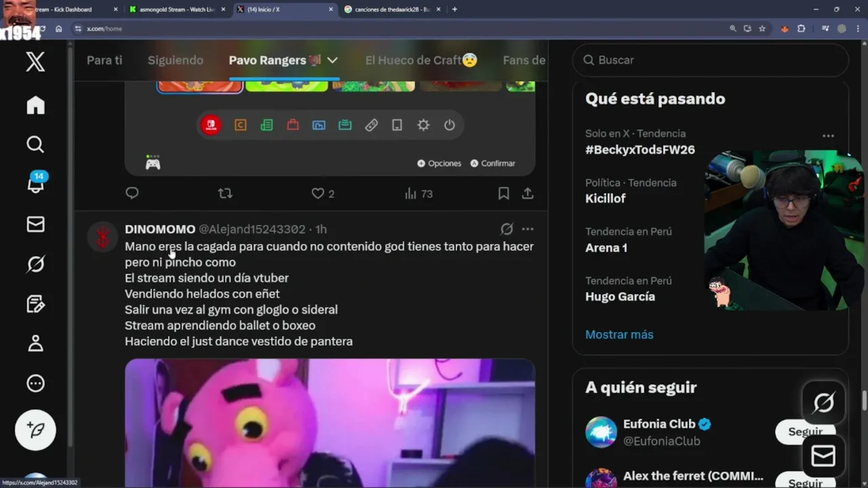
Task: Open the three-dot menu on DINOMOMO's post
Action: [x=528, y=229]
